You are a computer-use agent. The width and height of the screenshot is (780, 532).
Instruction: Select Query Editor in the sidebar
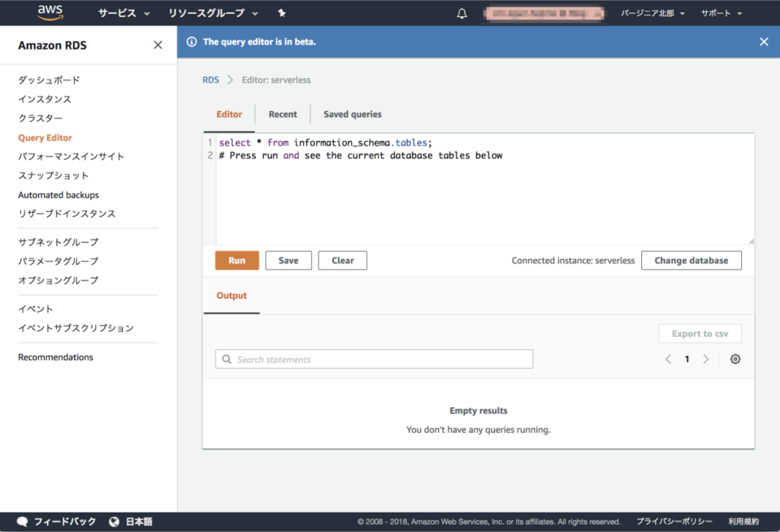pyautogui.click(x=45, y=137)
